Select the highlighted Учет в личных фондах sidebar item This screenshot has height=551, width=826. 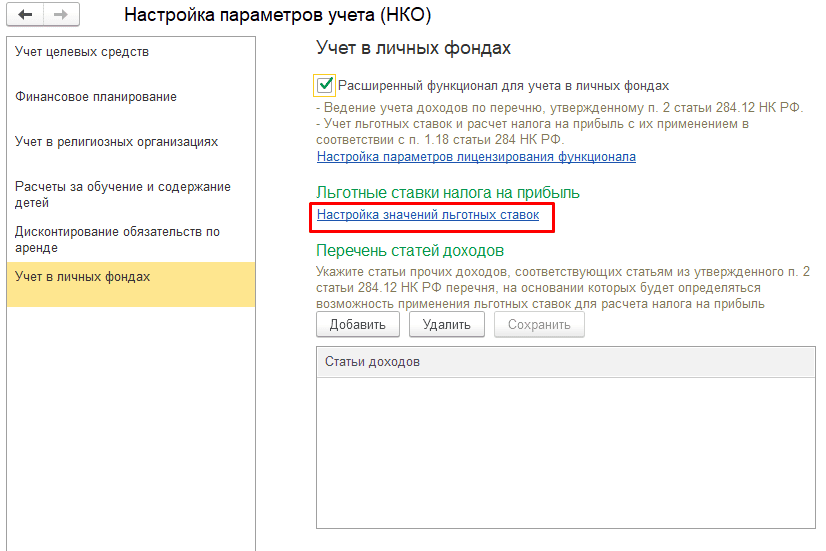tap(83, 276)
